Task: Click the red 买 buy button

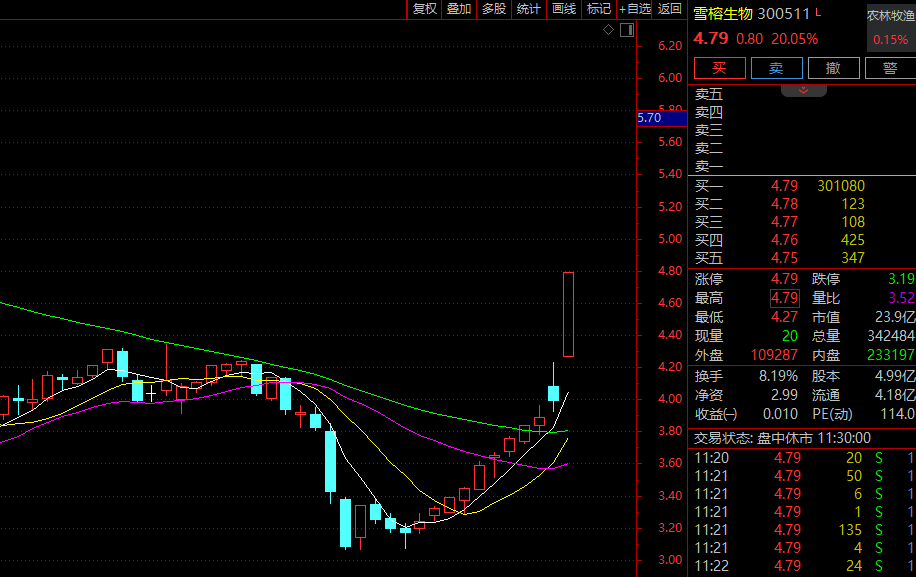Action: pos(720,68)
